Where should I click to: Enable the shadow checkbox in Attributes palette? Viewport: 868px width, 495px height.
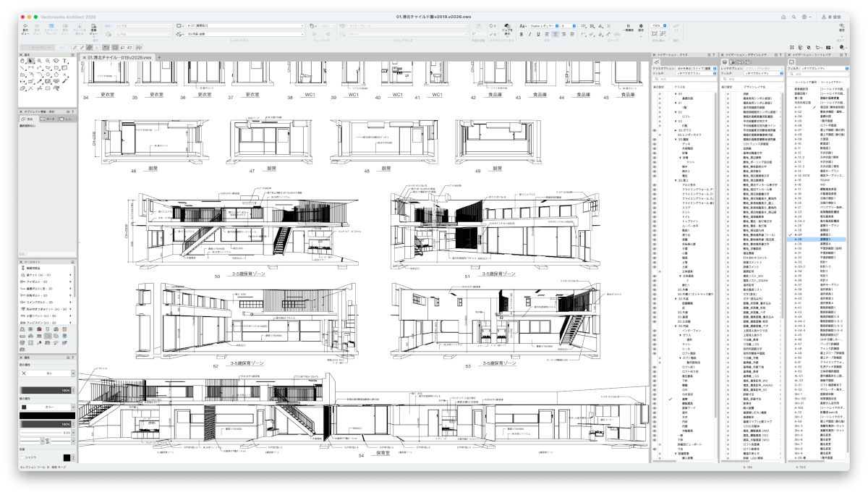click(x=22, y=457)
